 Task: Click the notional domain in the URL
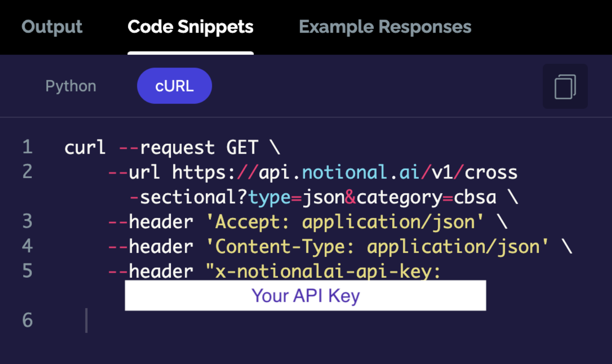[340, 172]
